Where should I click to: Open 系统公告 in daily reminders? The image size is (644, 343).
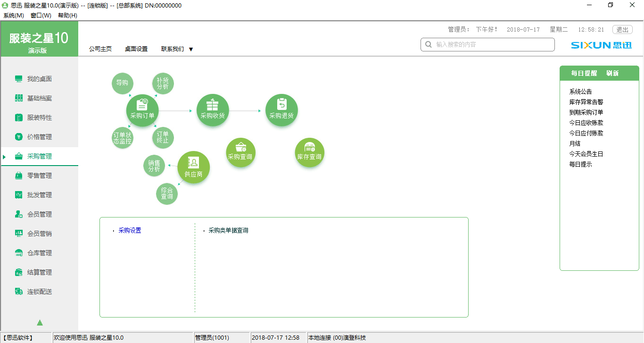[x=580, y=92]
